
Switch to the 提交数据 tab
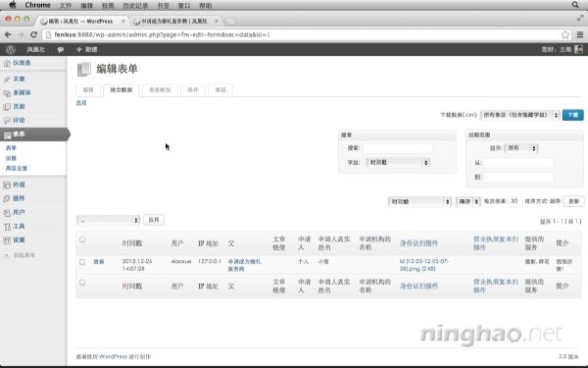[x=122, y=90]
